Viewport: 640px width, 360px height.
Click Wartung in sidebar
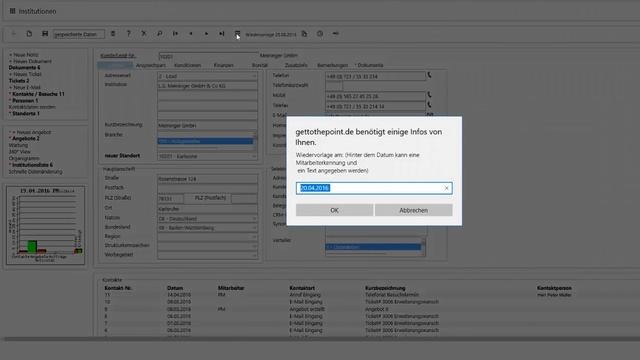coord(18,145)
